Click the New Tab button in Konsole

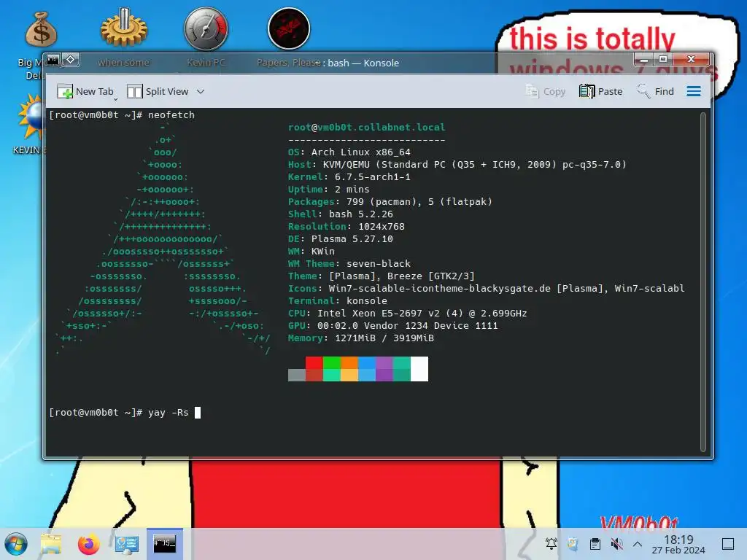pos(85,91)
